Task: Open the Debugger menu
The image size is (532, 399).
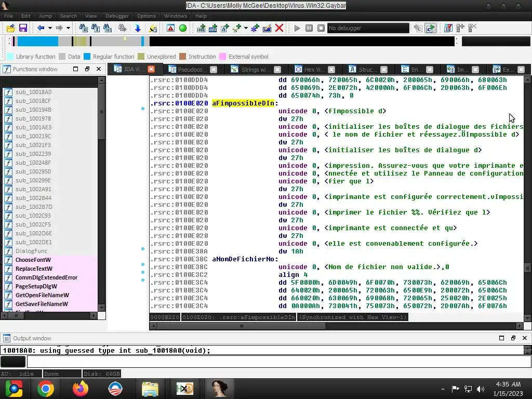Action: click(117, 16)
